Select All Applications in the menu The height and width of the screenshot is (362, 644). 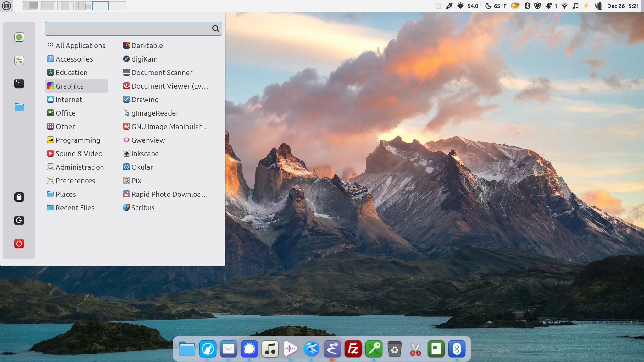click(80, 45)
